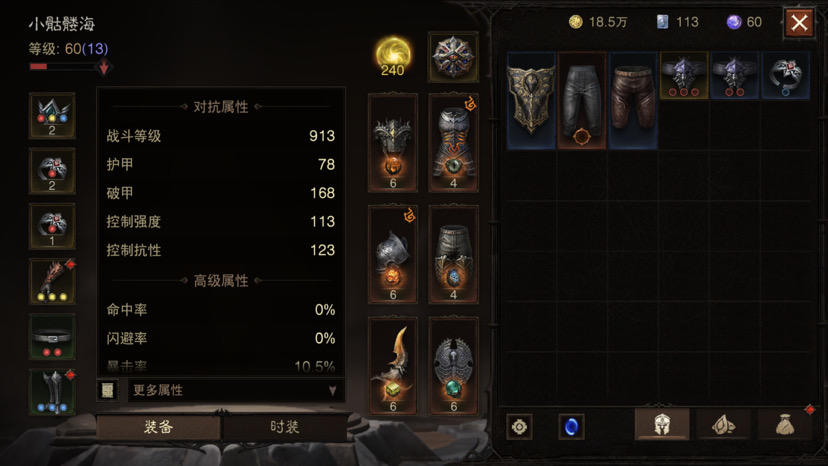The image size is (828, 466).
Task: Click the red downward arrow by level bar
Action: (104, 67)
